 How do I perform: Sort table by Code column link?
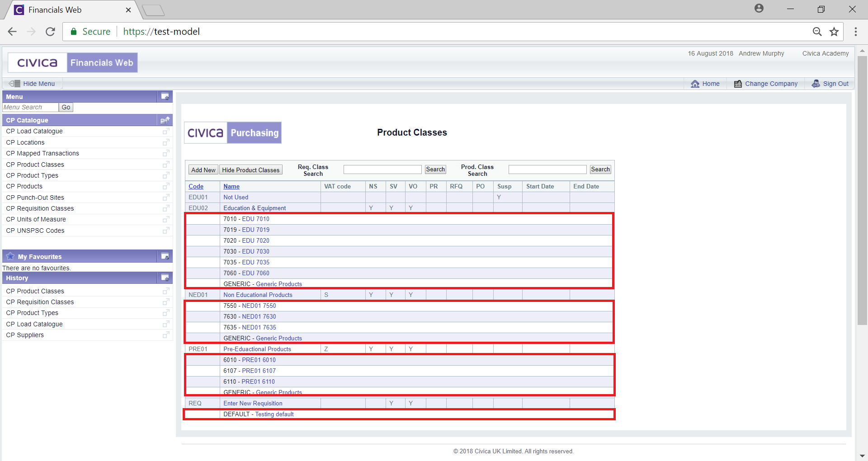point(196,186)
